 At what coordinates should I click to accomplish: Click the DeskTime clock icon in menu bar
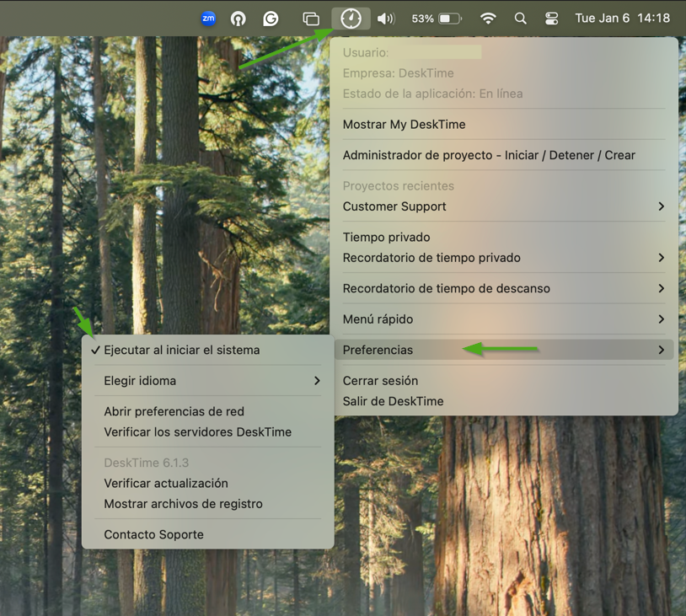[351, 19]
